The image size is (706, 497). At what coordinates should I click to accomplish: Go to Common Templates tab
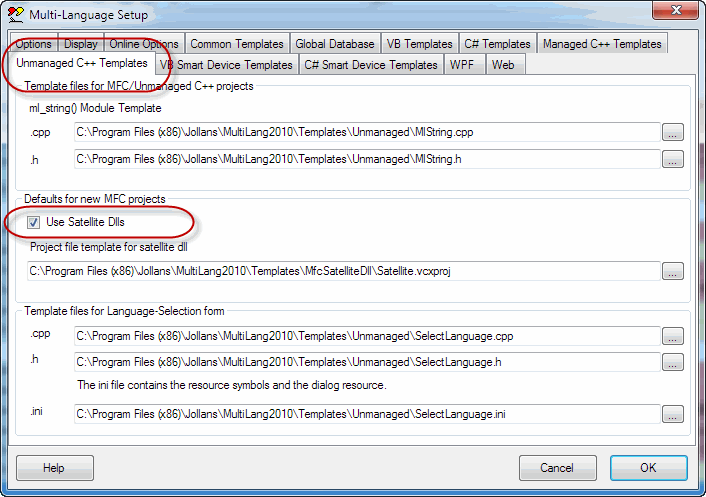(237, 44)
